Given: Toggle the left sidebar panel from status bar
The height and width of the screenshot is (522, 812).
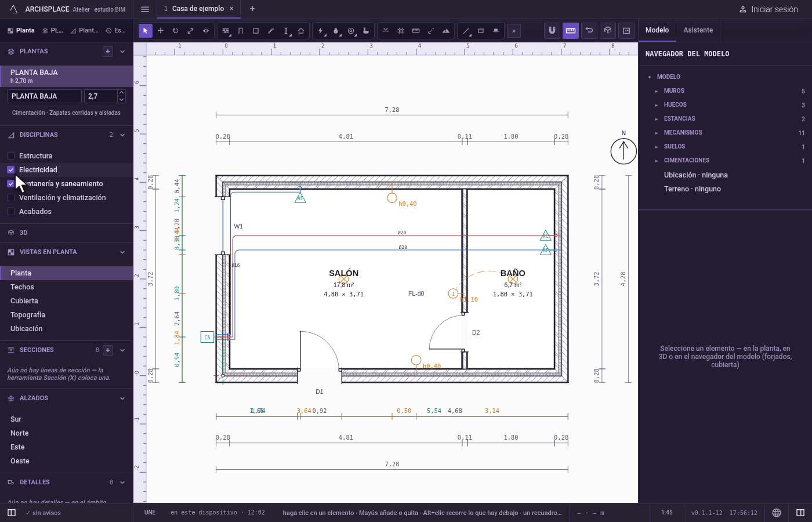Looking at the screenshot, I should [12, 513].
